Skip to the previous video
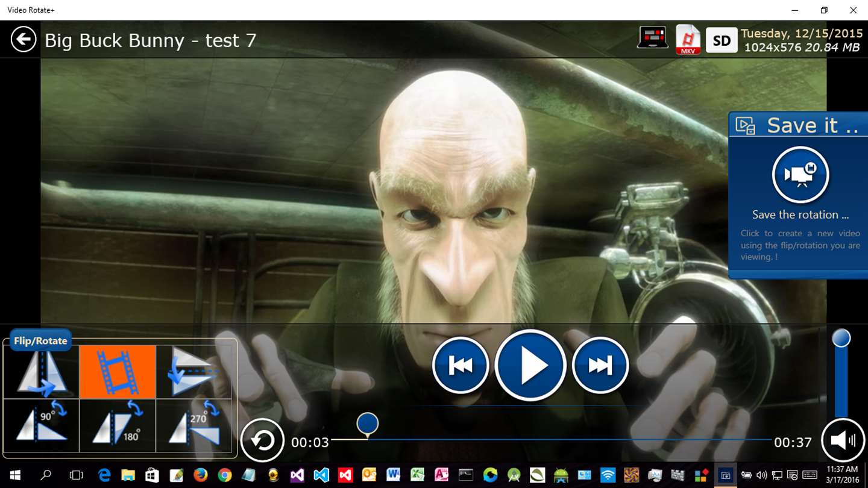 [461, 365]
